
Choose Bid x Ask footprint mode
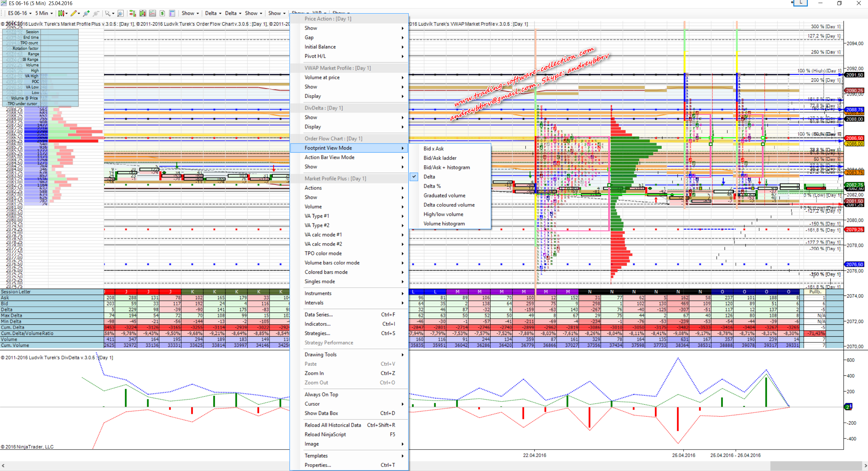coord(433,149)
